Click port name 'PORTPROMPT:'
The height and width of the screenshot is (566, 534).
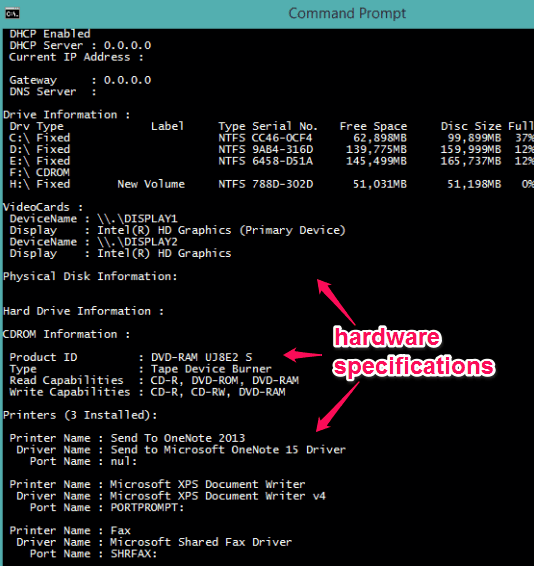tap(147, 508)
